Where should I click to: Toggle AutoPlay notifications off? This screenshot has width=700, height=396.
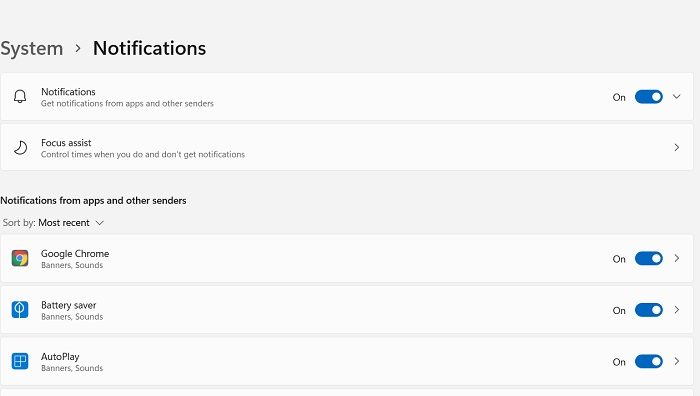pos(649,362)
